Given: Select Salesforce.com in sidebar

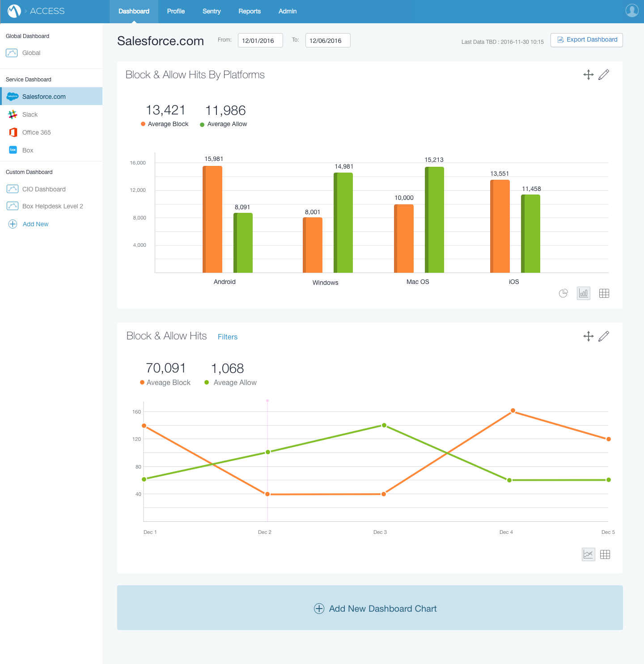Looking at the screenshot, I should (51, 96).
